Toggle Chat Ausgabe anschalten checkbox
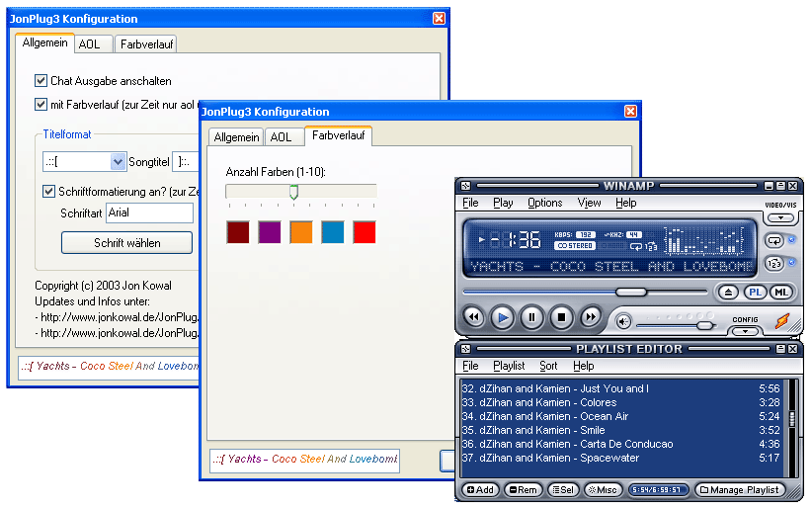812x510 pixels. click(41, 81)
